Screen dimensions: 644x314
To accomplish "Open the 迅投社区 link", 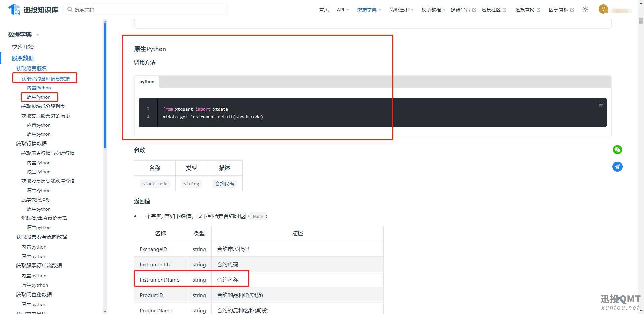I will (x=491, y=10).
